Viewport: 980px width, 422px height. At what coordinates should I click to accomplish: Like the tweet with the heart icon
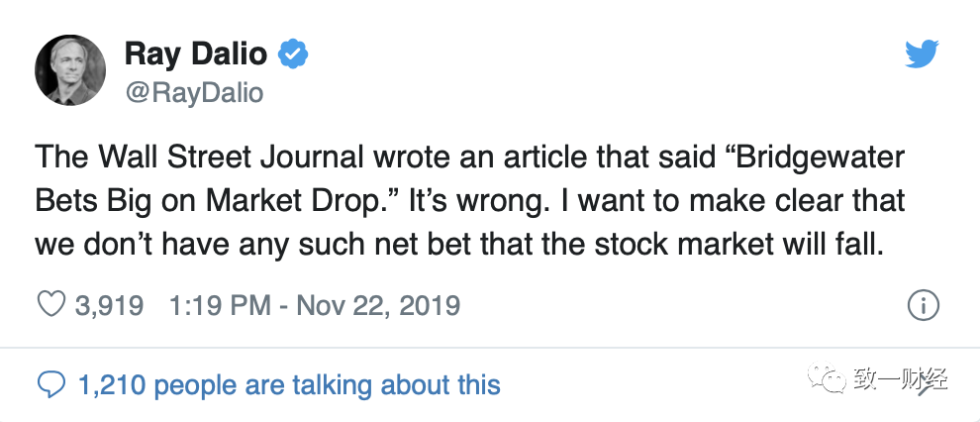coord(50,304)
